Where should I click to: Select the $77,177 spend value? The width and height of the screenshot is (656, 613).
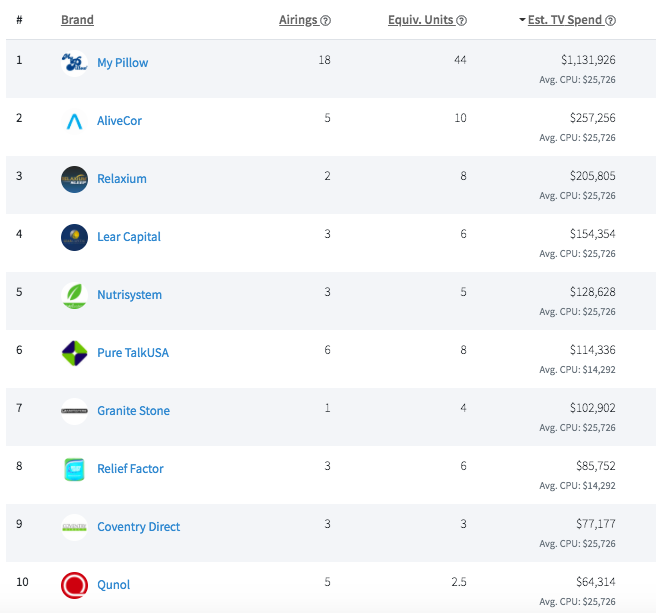pos(596,524)
